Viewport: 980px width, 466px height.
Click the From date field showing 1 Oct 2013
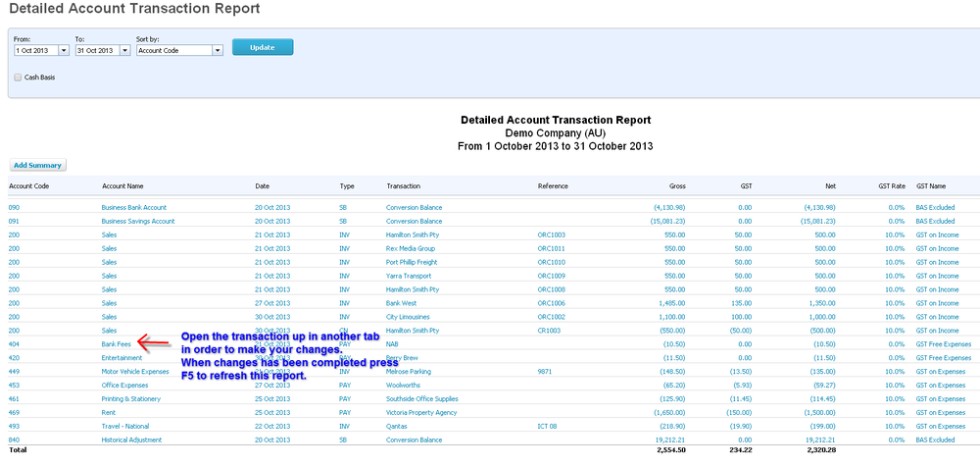click(x=35, y=50)
